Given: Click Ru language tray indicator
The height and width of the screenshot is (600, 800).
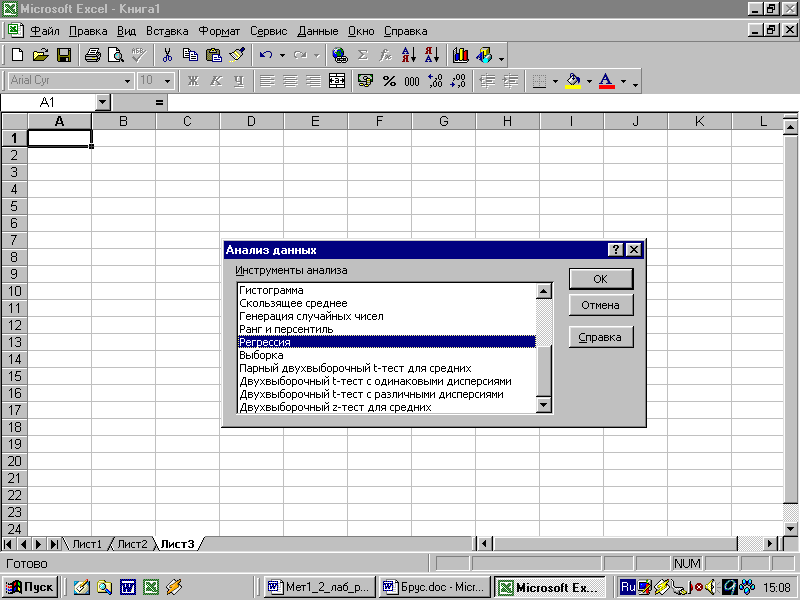Looking at the screenshot, I should 628,587.
